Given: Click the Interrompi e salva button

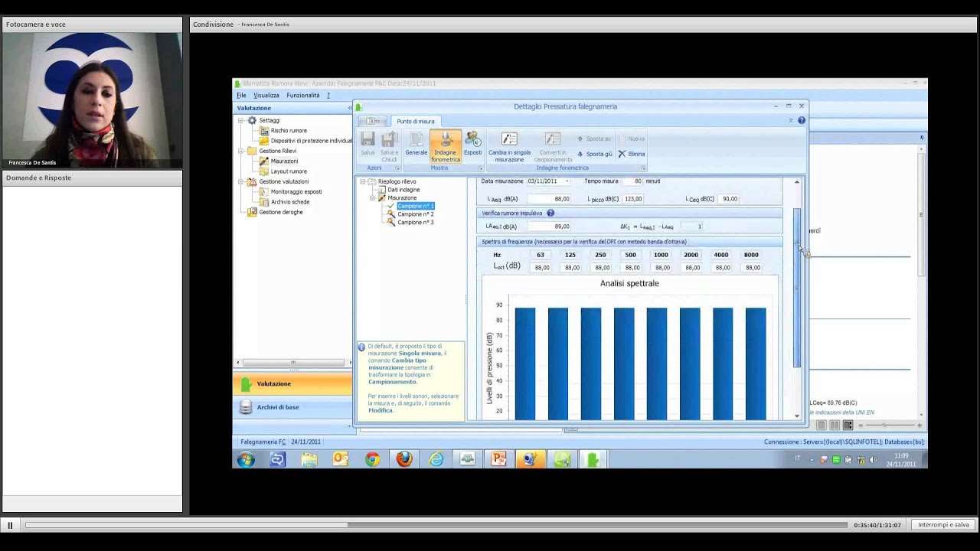Looking at the screenshot, I should click(943, 525).
